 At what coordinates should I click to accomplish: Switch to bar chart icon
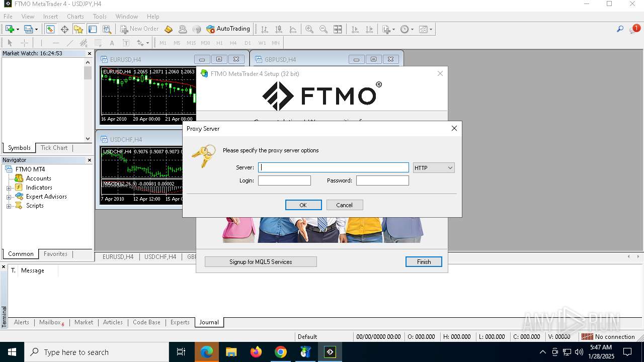[265, 29]
